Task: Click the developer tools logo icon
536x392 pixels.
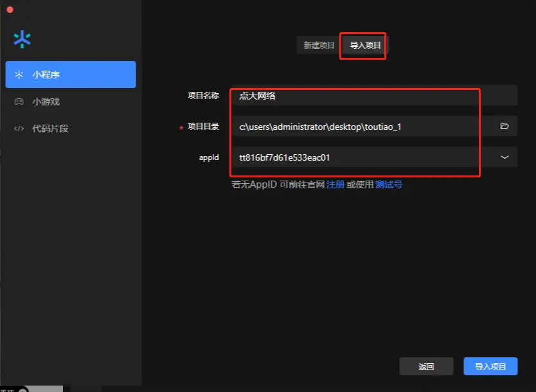Action: tap(22, 39)
